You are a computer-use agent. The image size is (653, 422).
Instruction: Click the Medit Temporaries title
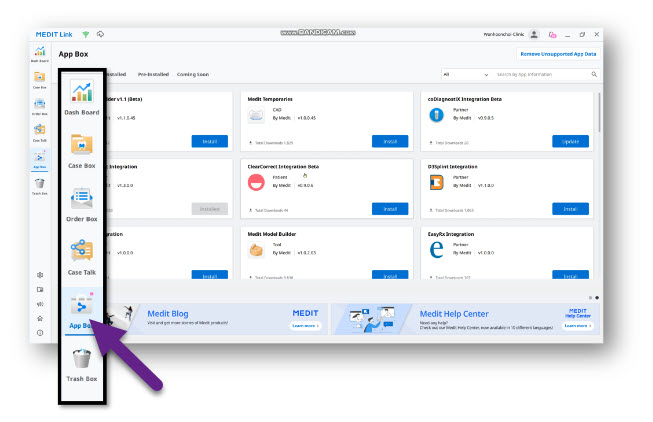(x=270, y=99)
